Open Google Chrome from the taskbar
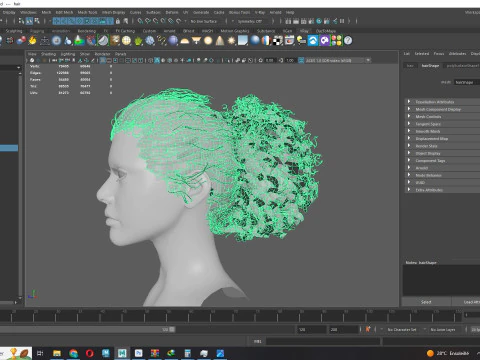480x360 pixels. (x=73, y=353)
